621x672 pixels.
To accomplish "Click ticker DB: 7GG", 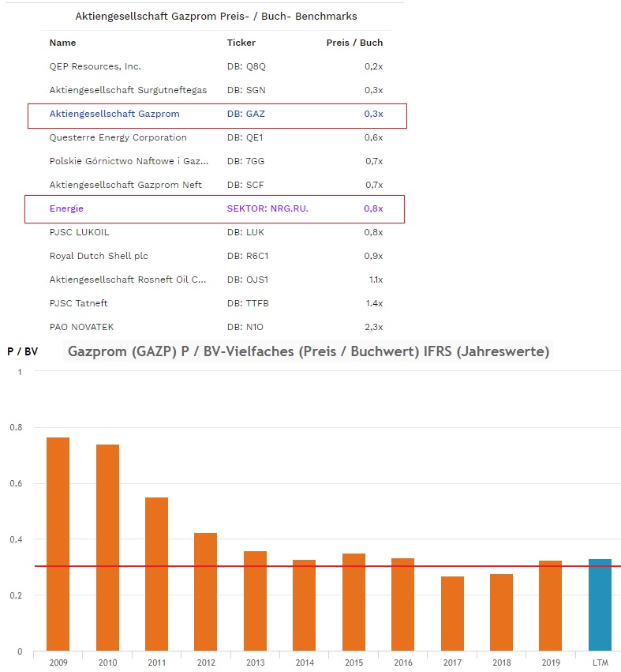I will click(245, 161).
